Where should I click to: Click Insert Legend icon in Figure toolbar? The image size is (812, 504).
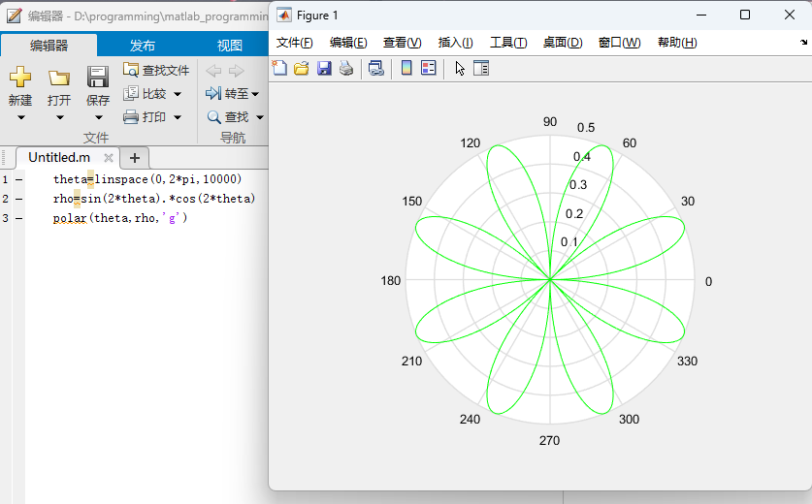[429, 68]
